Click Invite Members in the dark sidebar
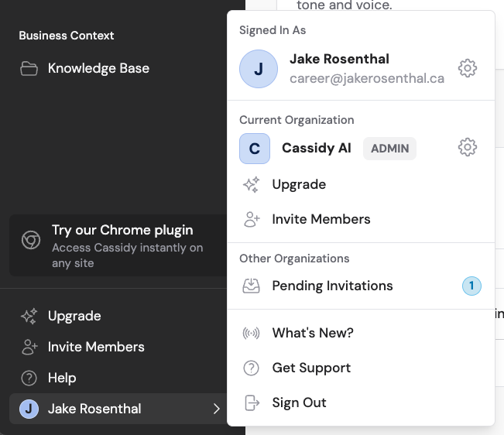 (118, 347)
